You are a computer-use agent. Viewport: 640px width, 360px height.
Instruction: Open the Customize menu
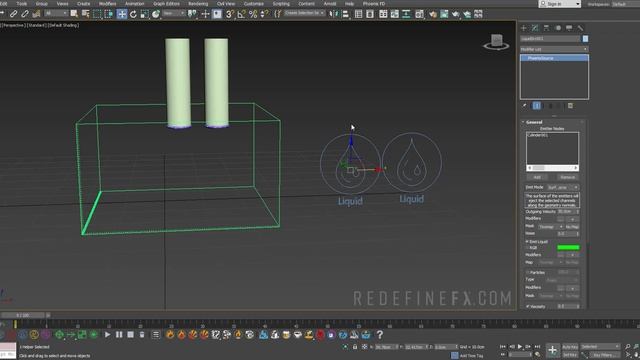tap(253, 4)
